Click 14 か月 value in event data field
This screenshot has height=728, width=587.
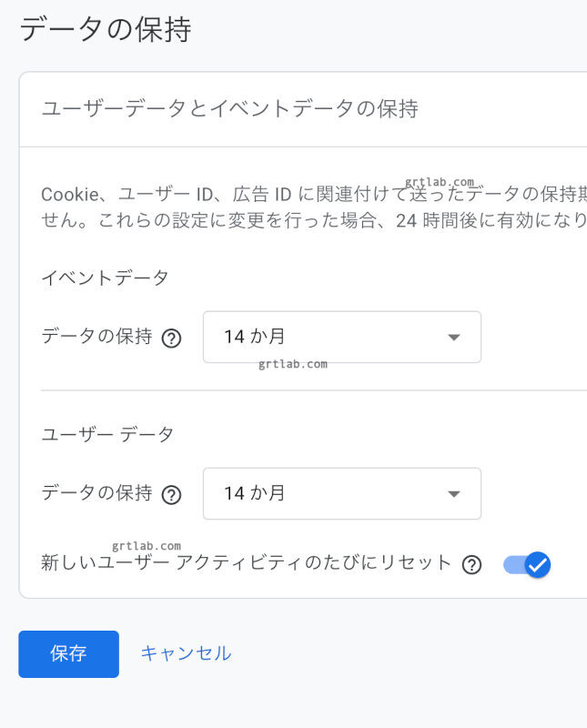pyautogui.click(x=255, y=337)
